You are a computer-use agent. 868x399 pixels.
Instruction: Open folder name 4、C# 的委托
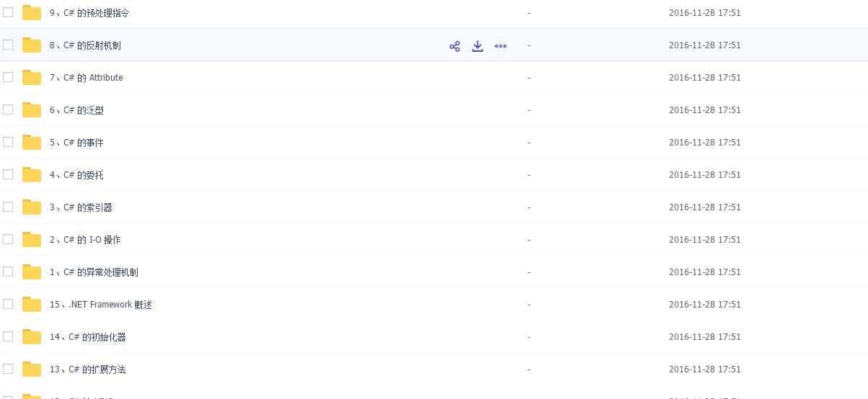click(x=76, y=175)
